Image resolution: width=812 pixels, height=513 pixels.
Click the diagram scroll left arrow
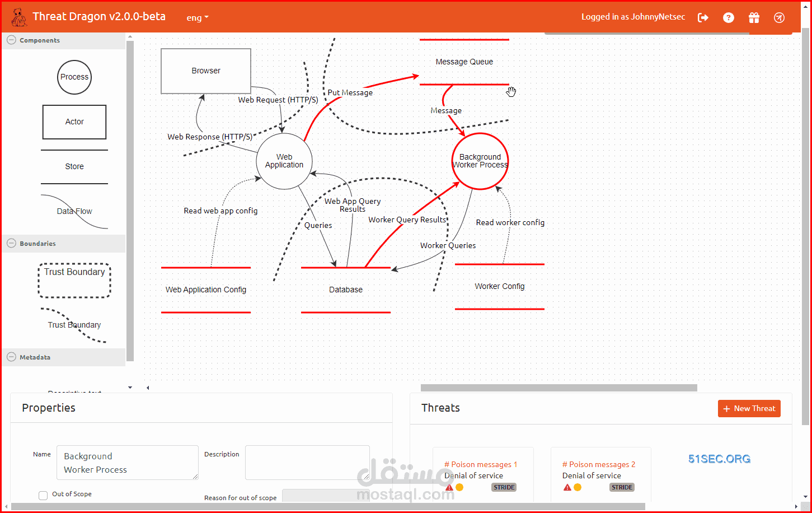[x=148, y=388]
